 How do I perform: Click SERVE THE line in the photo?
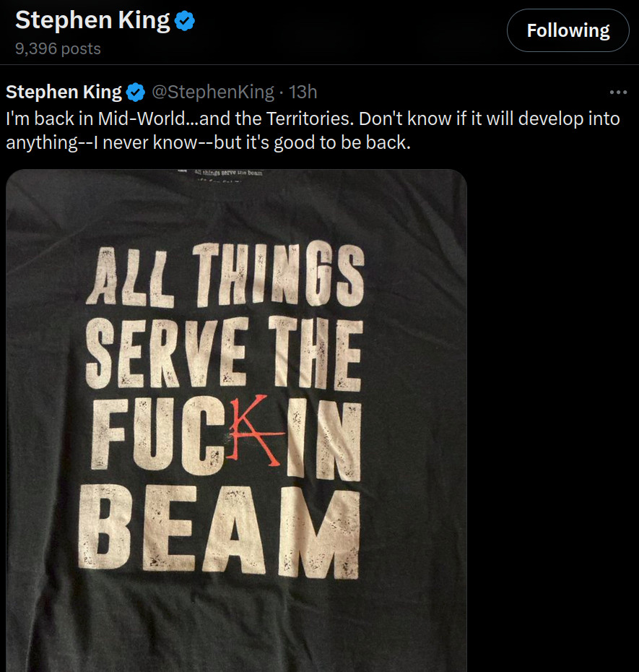click(223, 354)
